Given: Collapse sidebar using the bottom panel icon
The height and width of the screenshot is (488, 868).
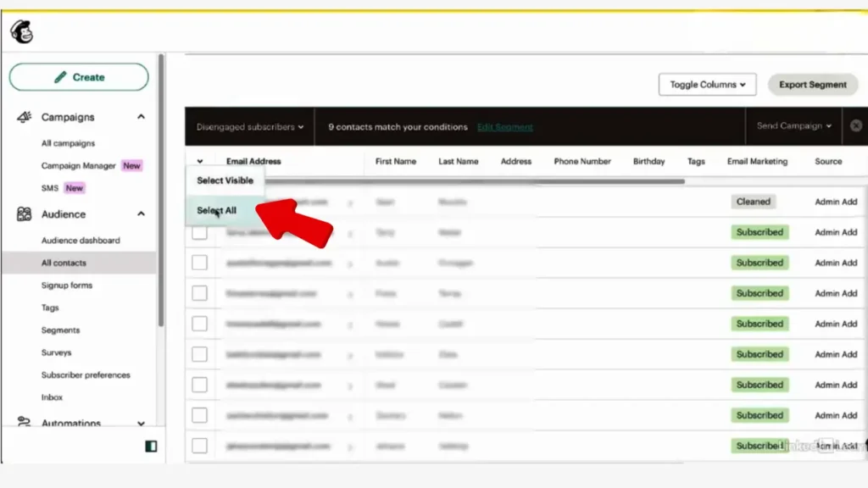Looking at the screenshot, I should pyautogui.click(x=151, y=446).
